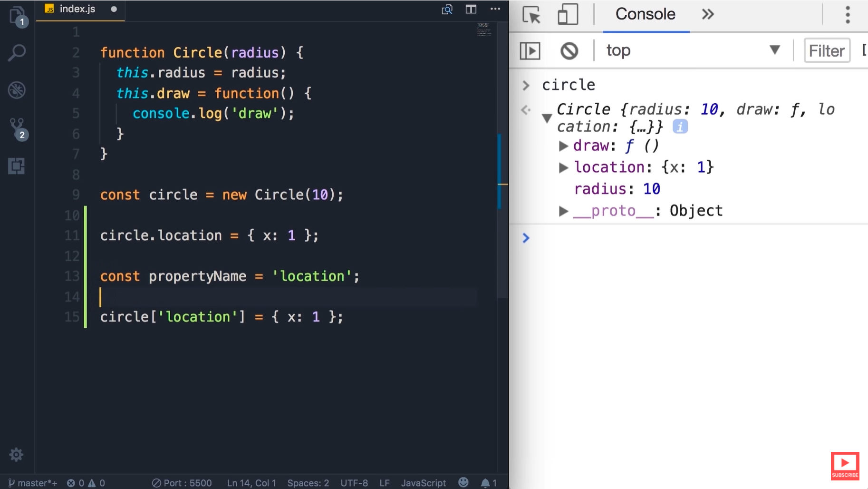
Task: Click the this.radius = radius line
Action: (202, 73)
